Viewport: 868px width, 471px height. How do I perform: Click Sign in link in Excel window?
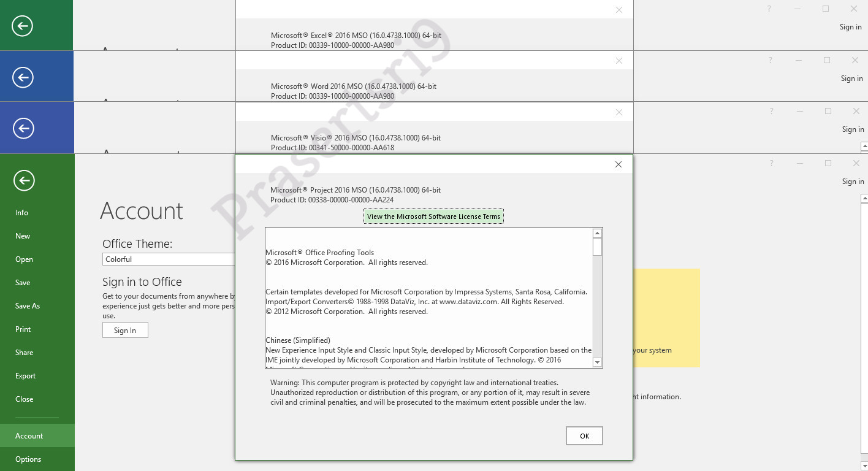pyautogui.click(x=850, y=27)
